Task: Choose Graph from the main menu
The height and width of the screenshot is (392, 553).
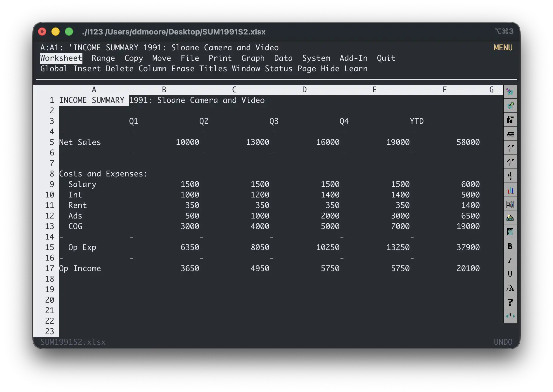Action: pyautogui.click(x=253, y=58)
